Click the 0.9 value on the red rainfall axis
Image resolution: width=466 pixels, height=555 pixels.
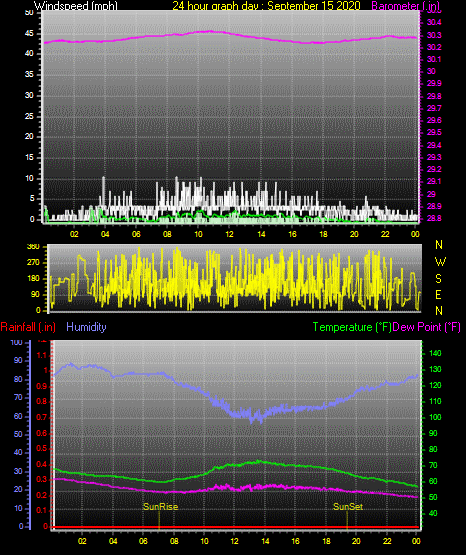[42, 386]
